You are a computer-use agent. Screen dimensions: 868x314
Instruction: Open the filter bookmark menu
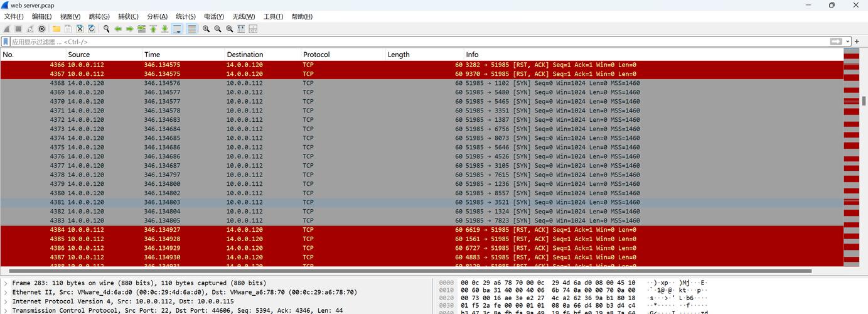point(6,41)
